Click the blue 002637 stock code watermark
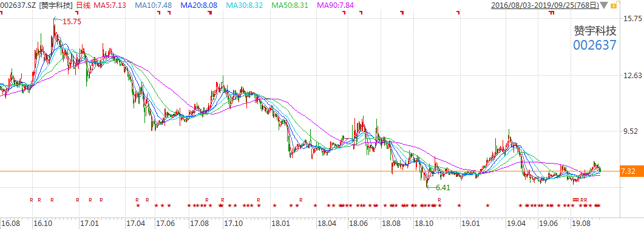The height and width of the screenshot is (229, 644). (595, 45)
